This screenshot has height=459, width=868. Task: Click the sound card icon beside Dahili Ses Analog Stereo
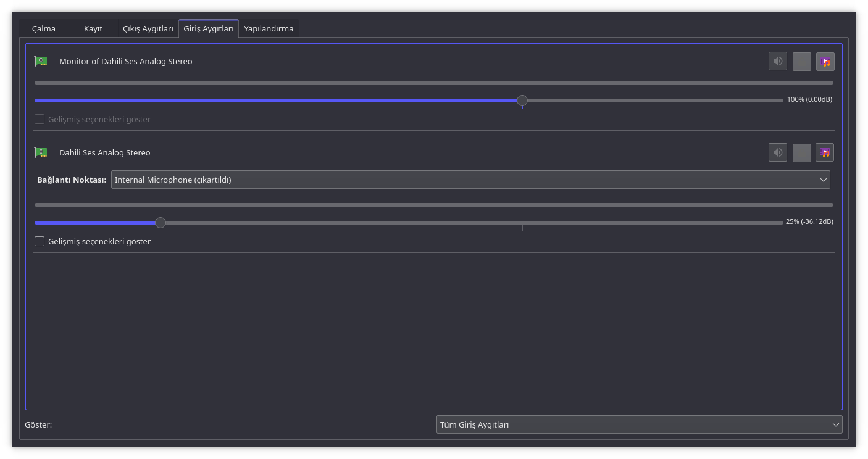tap(41, 152)
